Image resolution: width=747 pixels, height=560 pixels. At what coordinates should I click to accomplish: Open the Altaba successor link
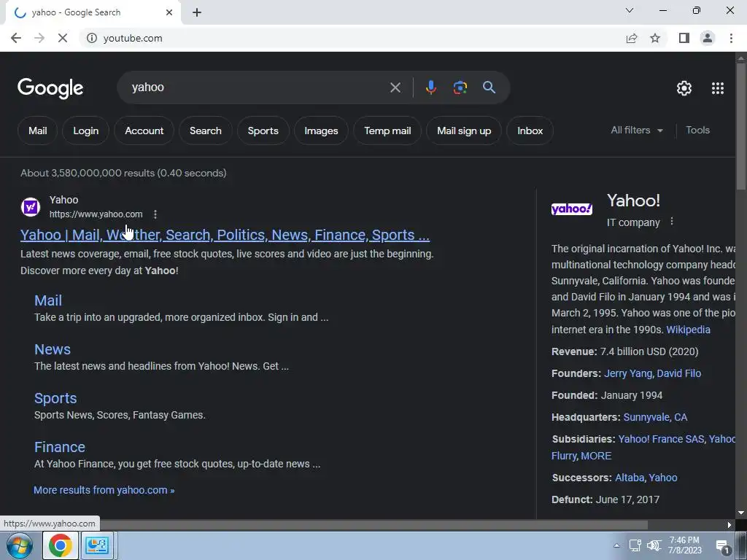coord(630,478)
